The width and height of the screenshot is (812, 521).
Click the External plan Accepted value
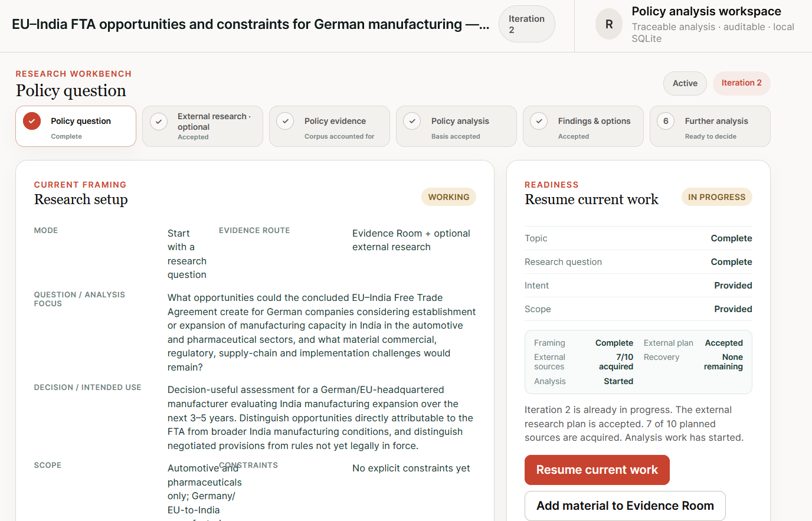point(724,343)
